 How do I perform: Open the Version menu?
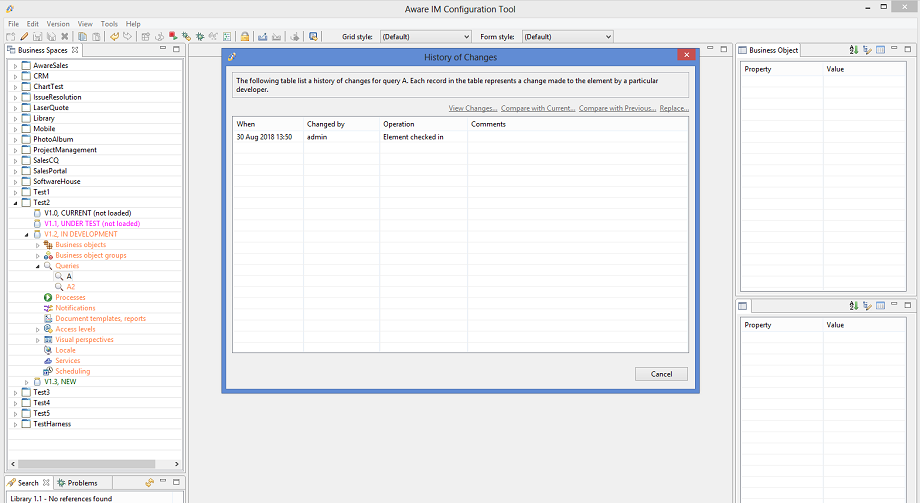(58, 24)
